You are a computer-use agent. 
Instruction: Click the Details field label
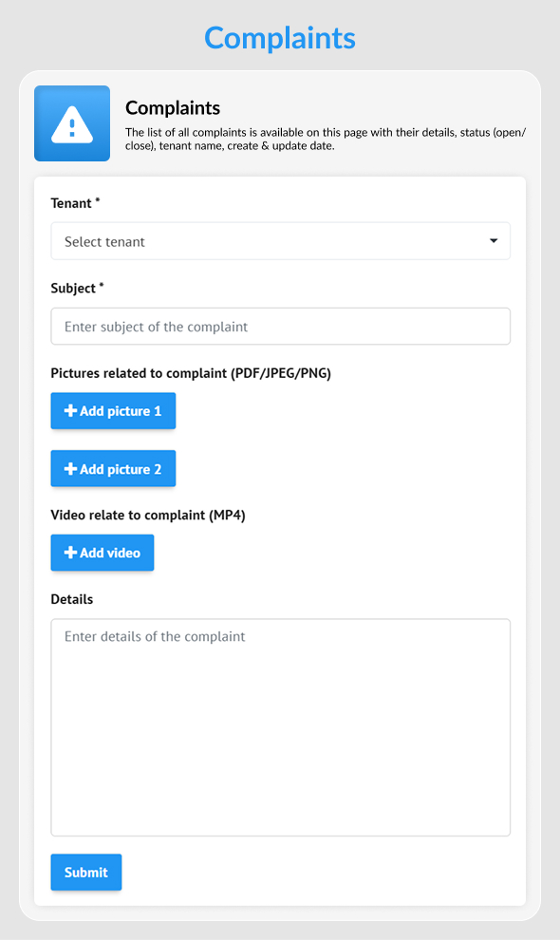point(72,599)
